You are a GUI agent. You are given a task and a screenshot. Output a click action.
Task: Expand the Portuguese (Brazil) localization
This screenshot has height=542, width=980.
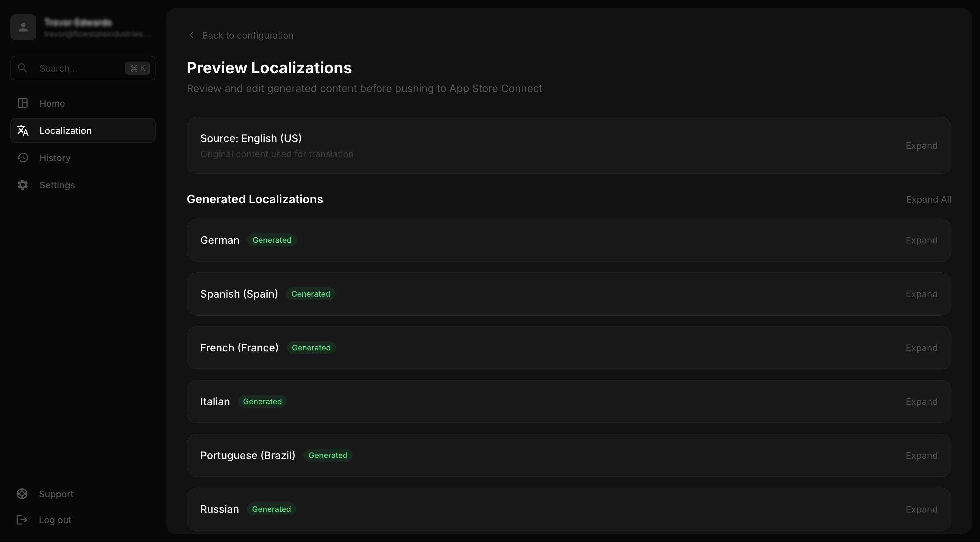(921, 455)
